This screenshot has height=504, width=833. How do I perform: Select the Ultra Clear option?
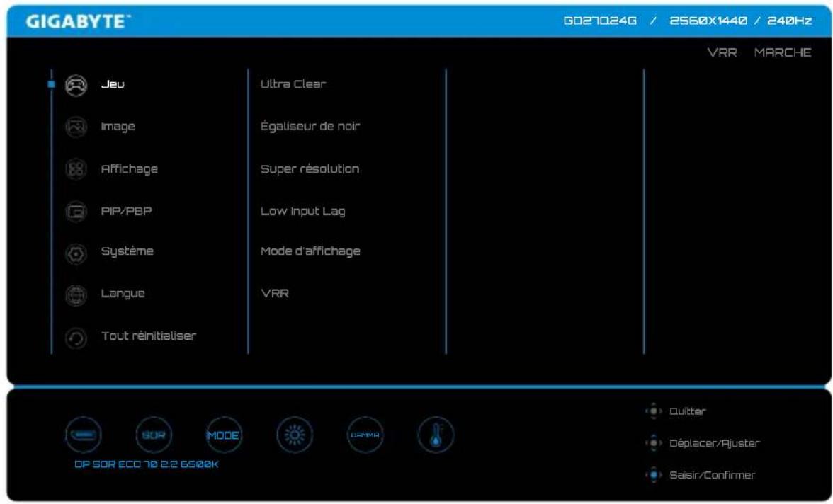[293, 84]
